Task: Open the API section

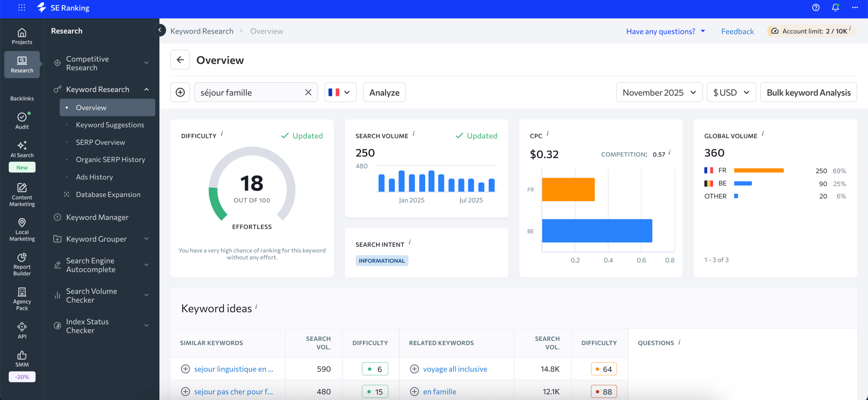Action: [x=22, y=329]
